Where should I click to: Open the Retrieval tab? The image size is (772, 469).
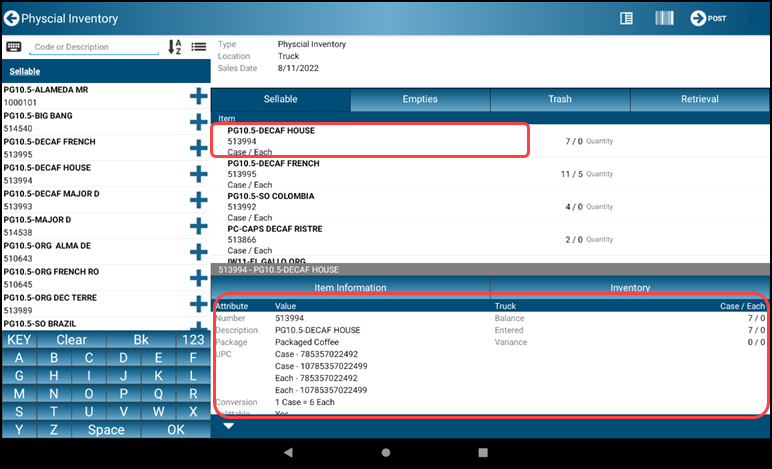pyautogui.click(x=700, y=99)
